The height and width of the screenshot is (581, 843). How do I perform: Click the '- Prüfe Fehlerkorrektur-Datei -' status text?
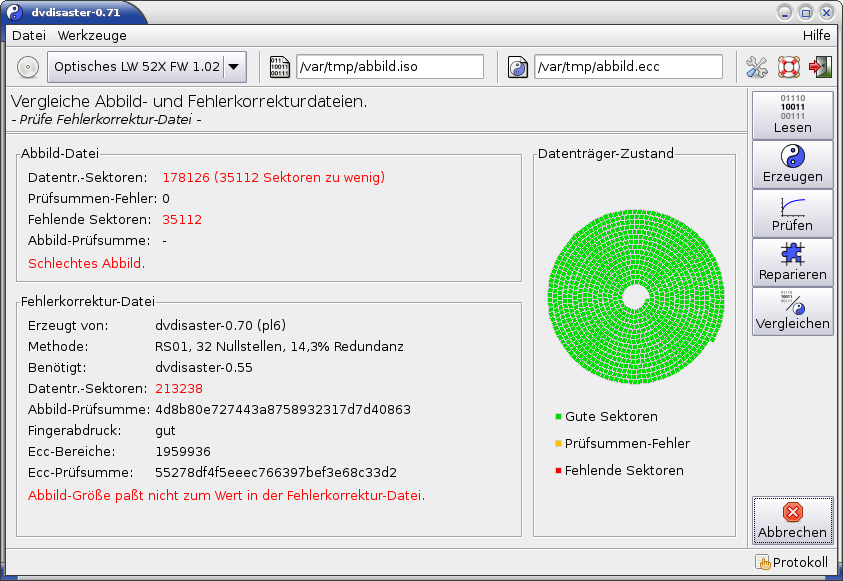(106, 119)
